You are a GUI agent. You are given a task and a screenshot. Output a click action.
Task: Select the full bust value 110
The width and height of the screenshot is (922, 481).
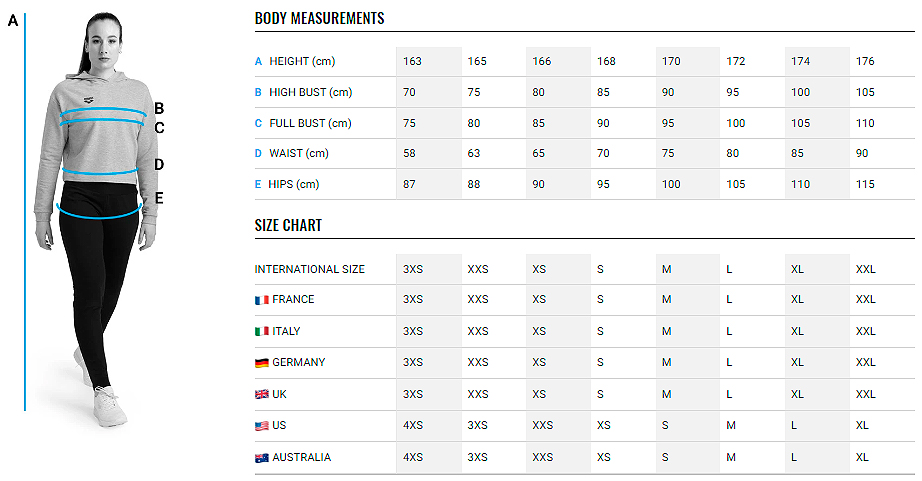pyautogui.click(x=865, y=123)
